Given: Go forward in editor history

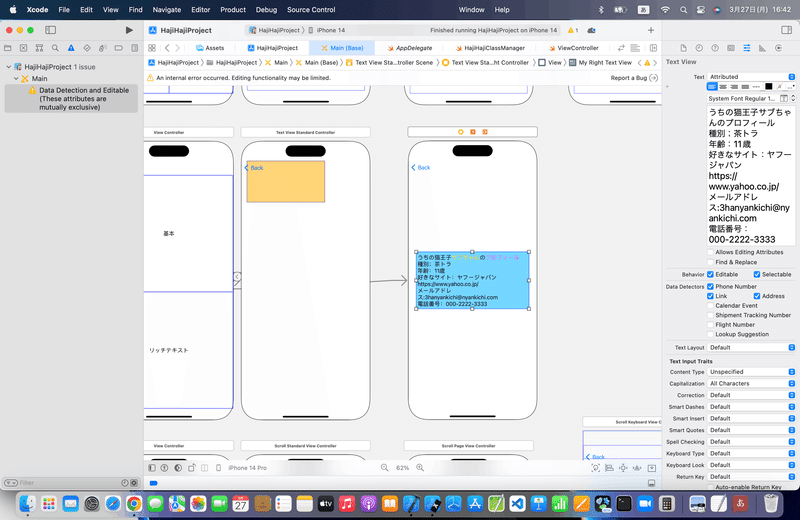Looking at the screenshot, I should click(x=178, y=48).
